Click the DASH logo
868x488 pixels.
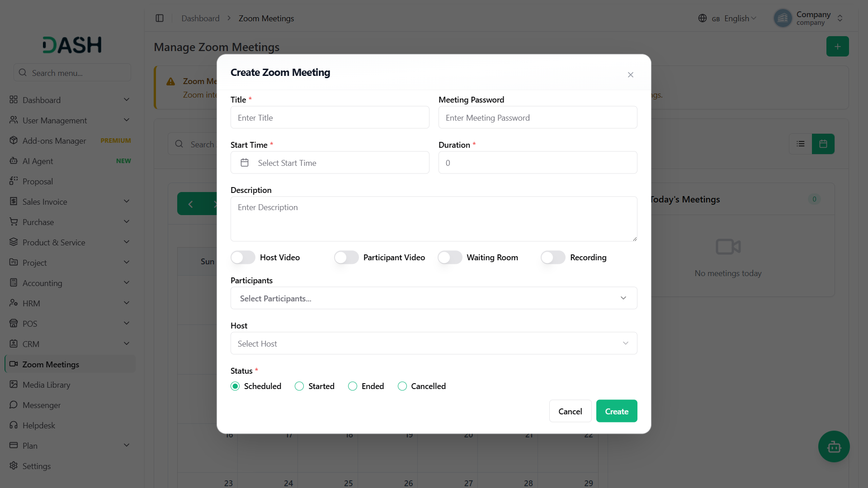72,45
